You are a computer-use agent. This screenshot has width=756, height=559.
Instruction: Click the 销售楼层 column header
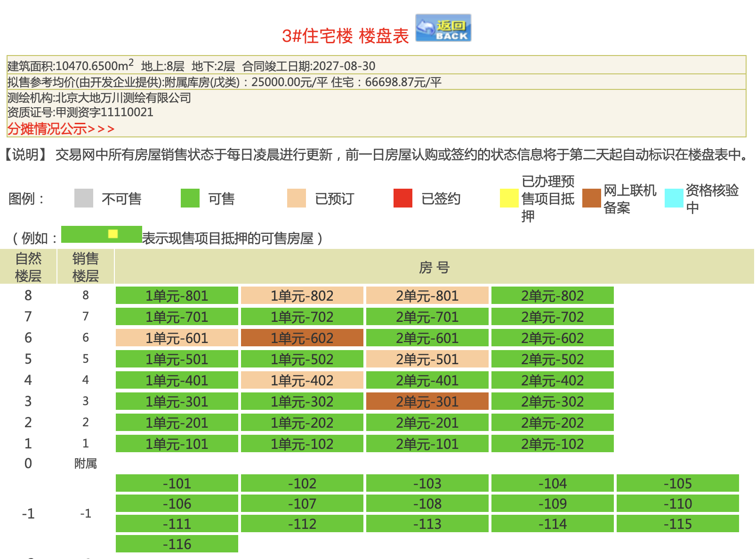click(x=85, y=267)
